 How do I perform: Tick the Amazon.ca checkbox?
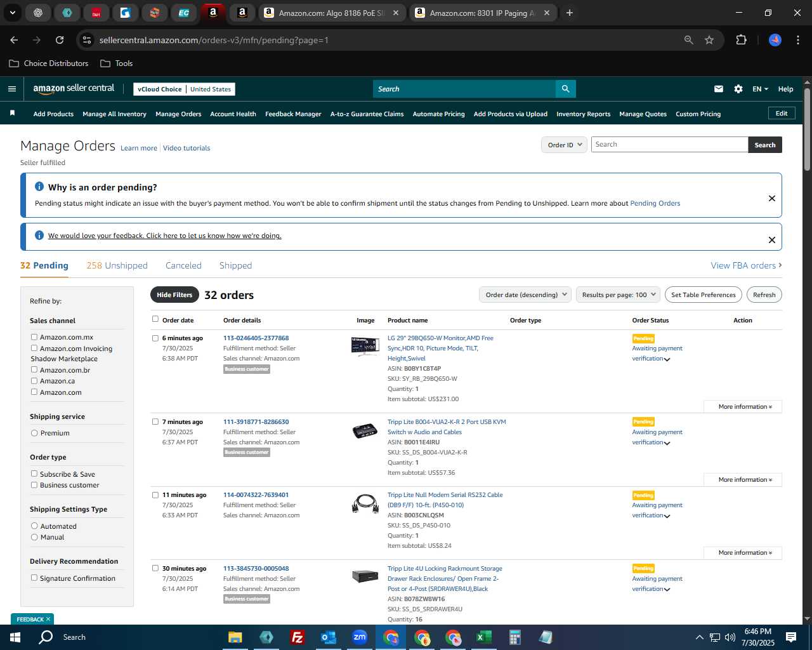pos(34,381)
